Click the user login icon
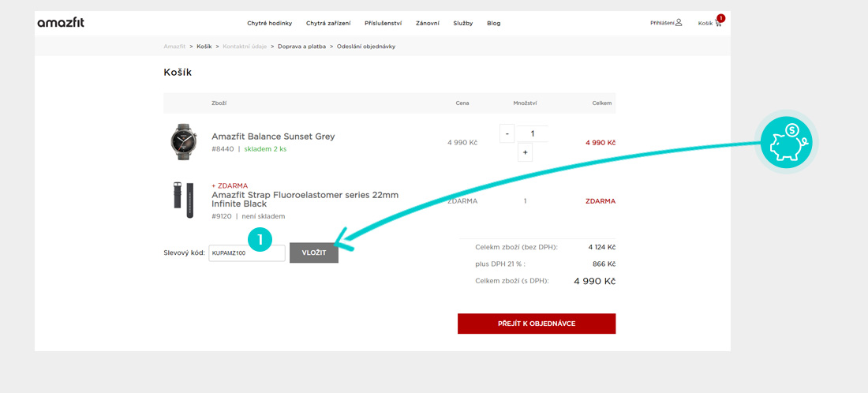Image resolution: width=868 pixels, height=393 pixels. click(679, 23)
